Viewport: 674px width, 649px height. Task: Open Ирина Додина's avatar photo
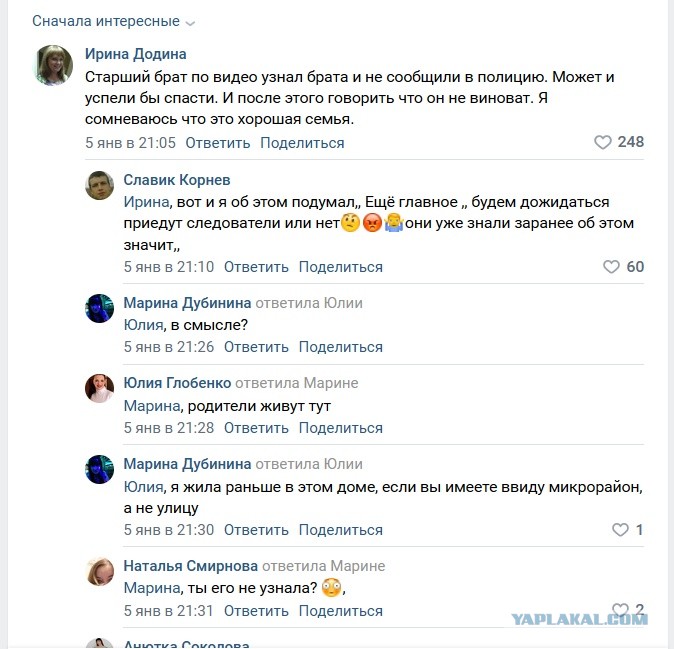(x=54, y=65)
